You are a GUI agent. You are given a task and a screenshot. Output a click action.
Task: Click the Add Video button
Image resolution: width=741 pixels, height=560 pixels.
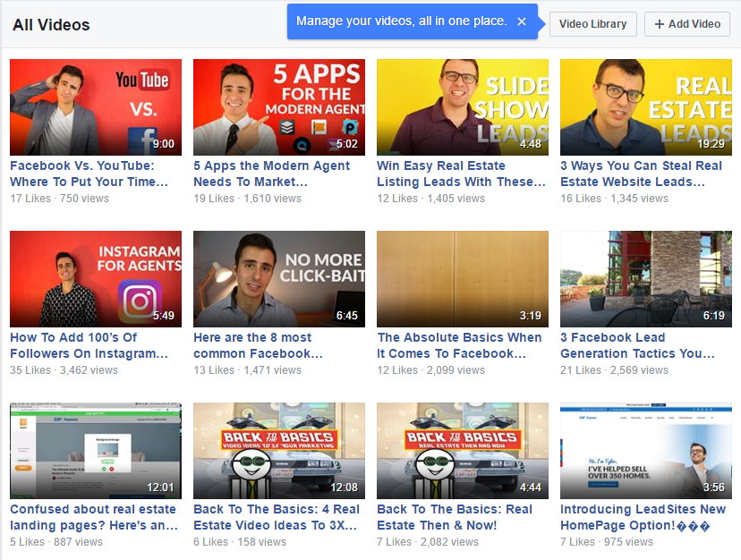pos(687,24)
